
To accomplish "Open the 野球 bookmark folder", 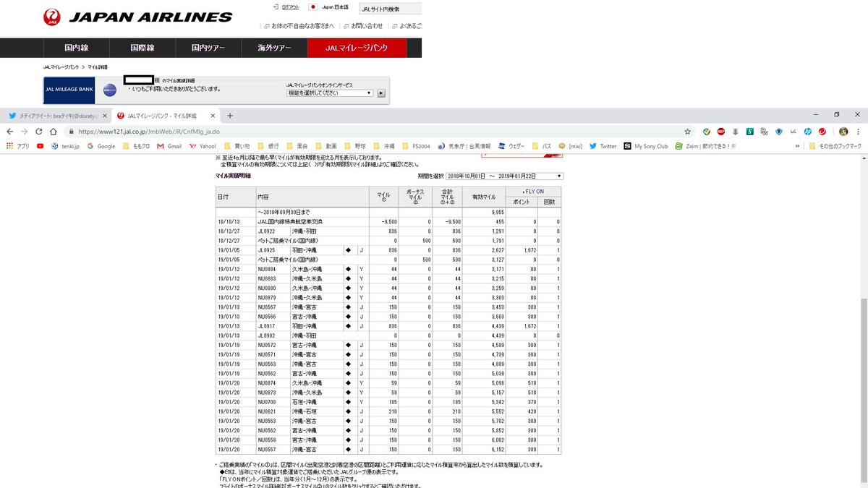I will 354,146.
